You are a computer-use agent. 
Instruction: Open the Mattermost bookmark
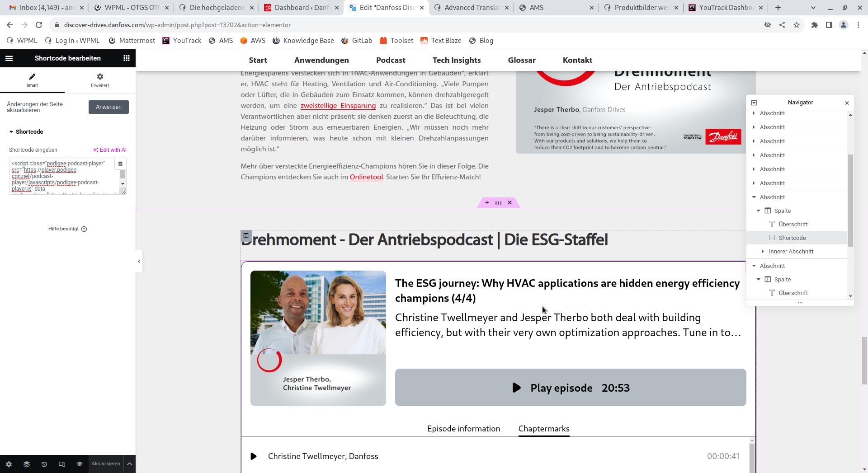point(132,41)
